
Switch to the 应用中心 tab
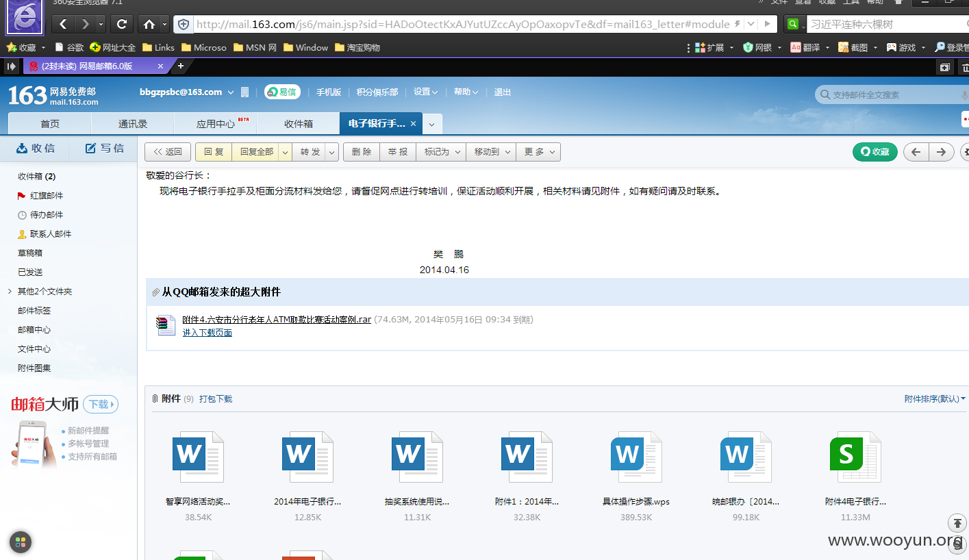pos(216,124)
